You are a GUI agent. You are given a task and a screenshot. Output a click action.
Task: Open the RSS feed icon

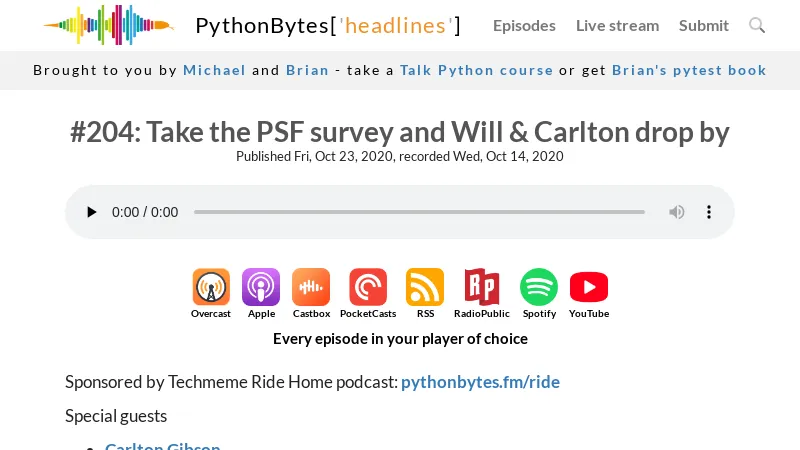tap(425, 288)
